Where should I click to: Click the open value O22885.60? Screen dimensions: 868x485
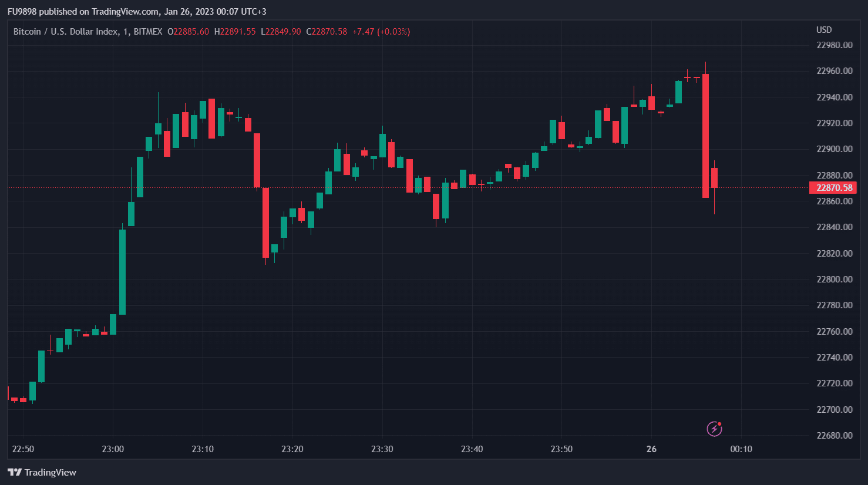pos(189,32)
